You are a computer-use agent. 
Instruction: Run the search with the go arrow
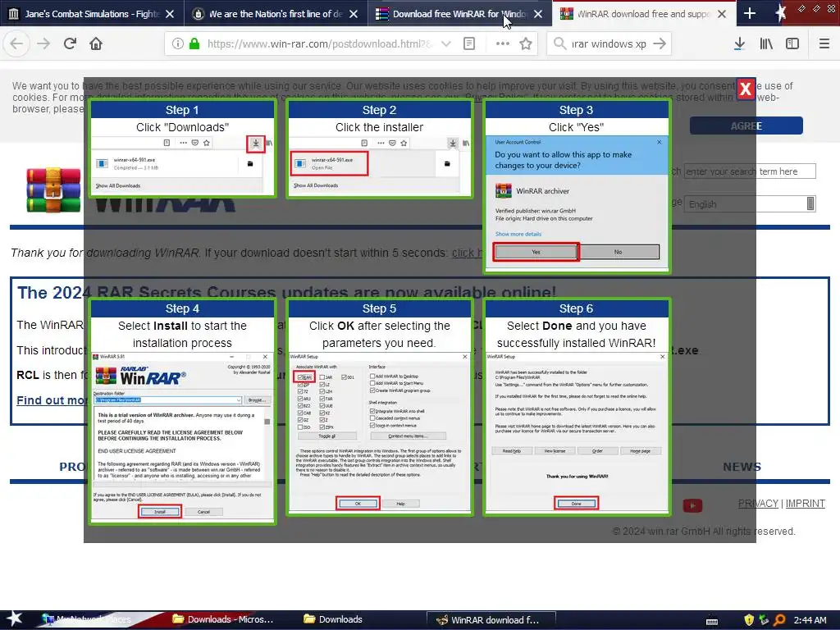click(x=660, y=44)
